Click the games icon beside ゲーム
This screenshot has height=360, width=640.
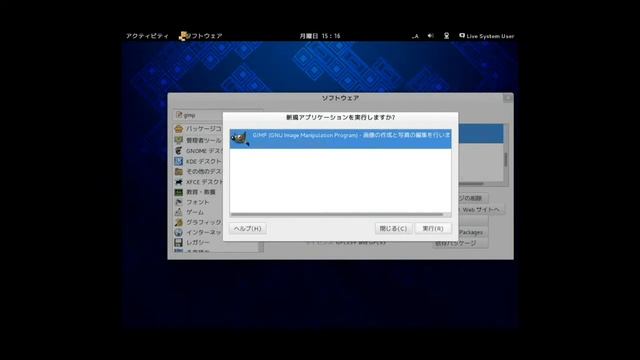tap(178, 212)
